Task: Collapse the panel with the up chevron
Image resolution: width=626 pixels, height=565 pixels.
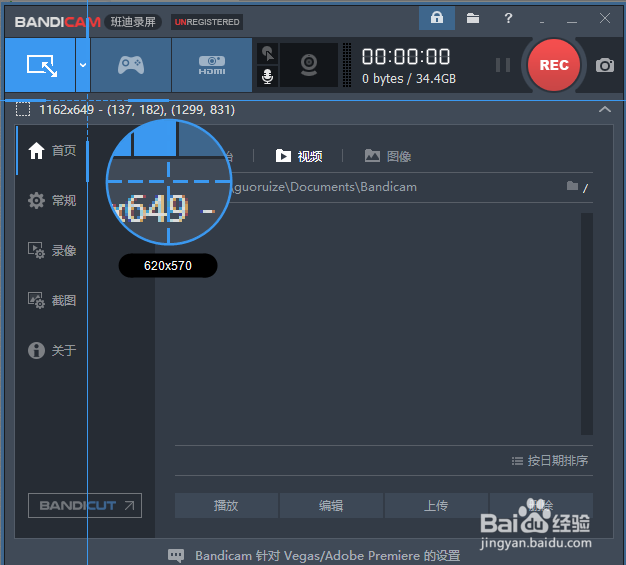Action: click(x=605, y=109)
